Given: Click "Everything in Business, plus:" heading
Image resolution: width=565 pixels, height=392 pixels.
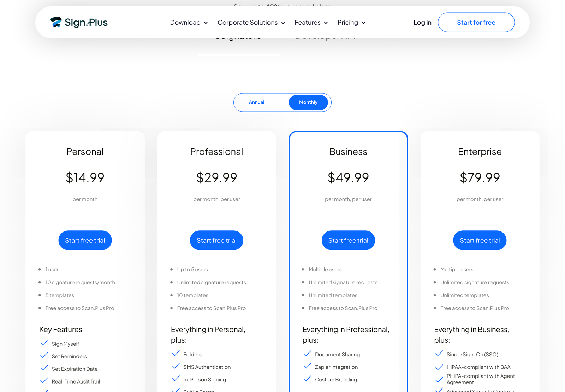Looking at the screenshot, I should [x=471, y=335].
